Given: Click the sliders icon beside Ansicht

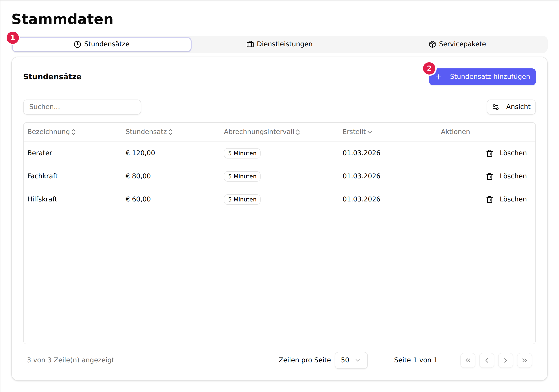Looking at the screenshot, I should (496, 107).
